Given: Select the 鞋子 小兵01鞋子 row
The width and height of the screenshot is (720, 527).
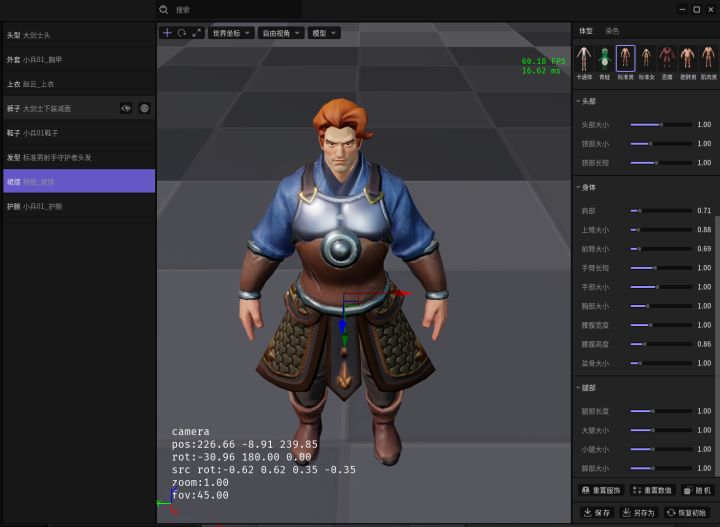Looking at the screenshot, I should click(x=79, y=133).
